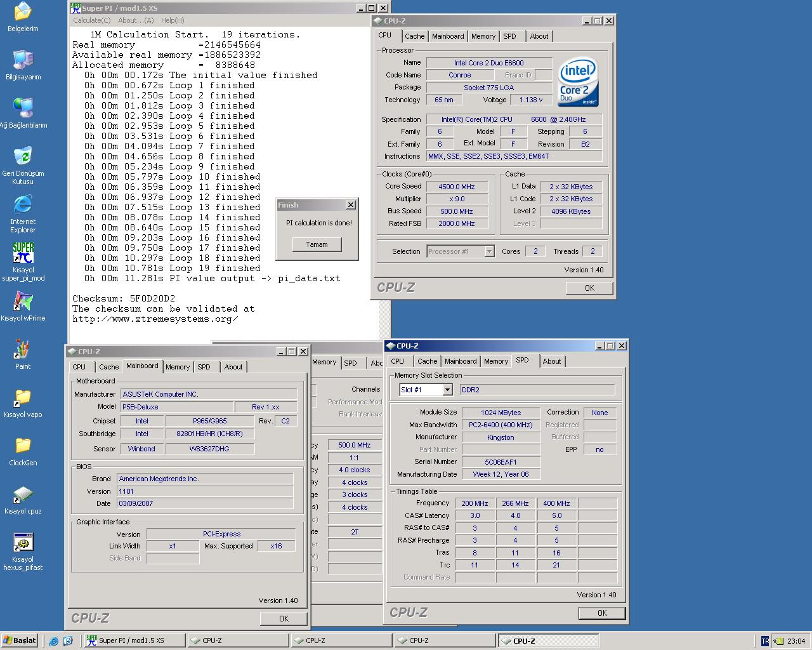
Task: Click Super PI taskbar button
Action: [135, 640]
